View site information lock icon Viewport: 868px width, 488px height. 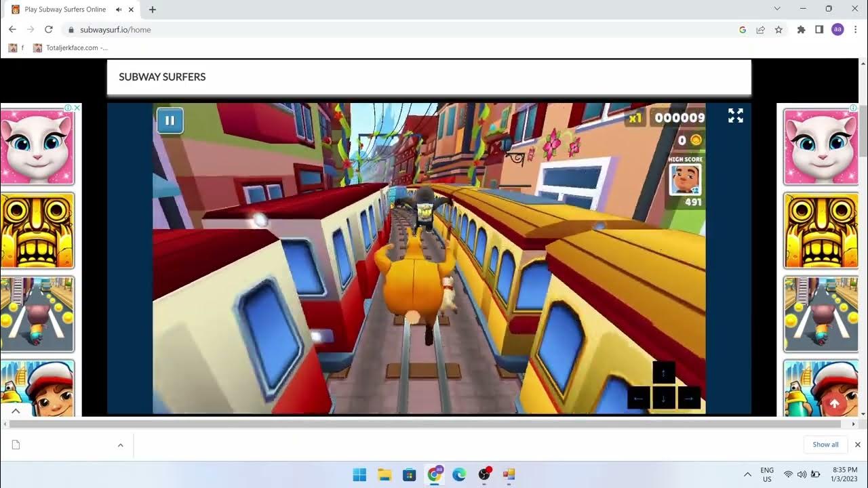71,30
